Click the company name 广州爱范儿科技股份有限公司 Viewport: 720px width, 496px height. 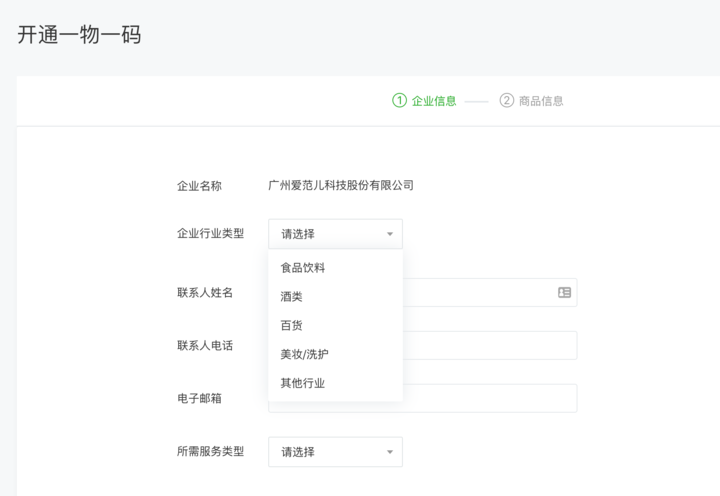[x=341, y=186]
